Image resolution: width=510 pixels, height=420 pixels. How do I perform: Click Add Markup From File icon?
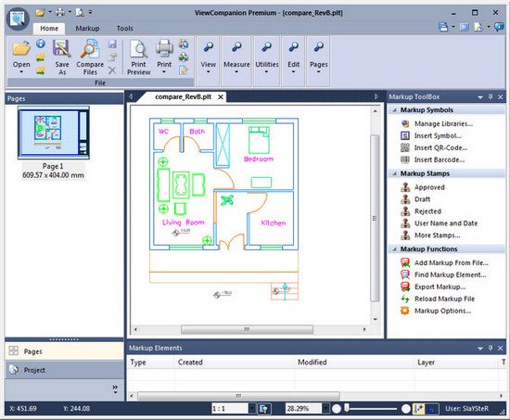(405, 262)
